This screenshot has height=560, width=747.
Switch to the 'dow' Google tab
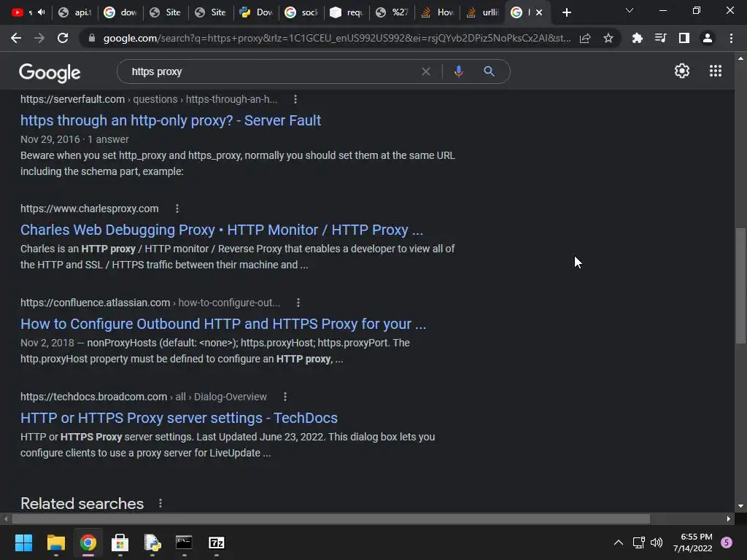(121, 12)
